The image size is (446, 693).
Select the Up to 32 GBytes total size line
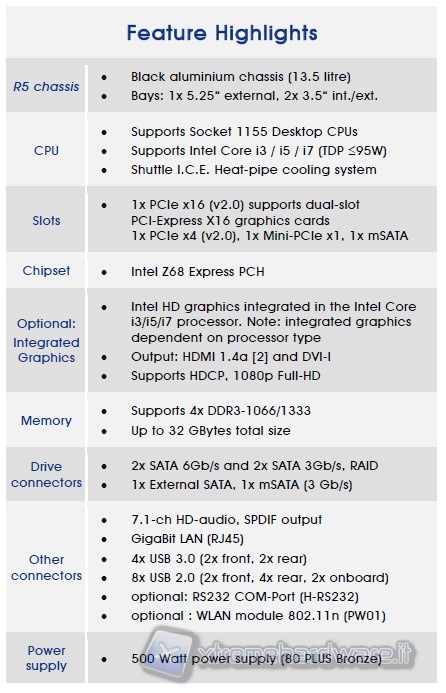click(211, 430)
